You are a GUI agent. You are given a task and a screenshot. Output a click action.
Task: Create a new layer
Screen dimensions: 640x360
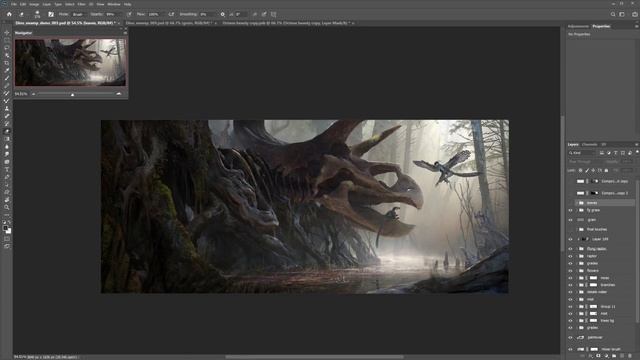[622, 356]
